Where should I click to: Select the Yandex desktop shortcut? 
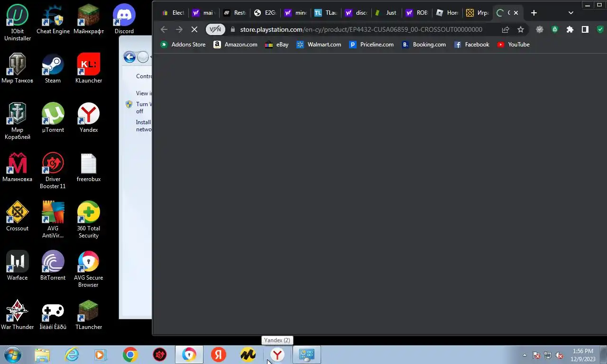(89, 118)
